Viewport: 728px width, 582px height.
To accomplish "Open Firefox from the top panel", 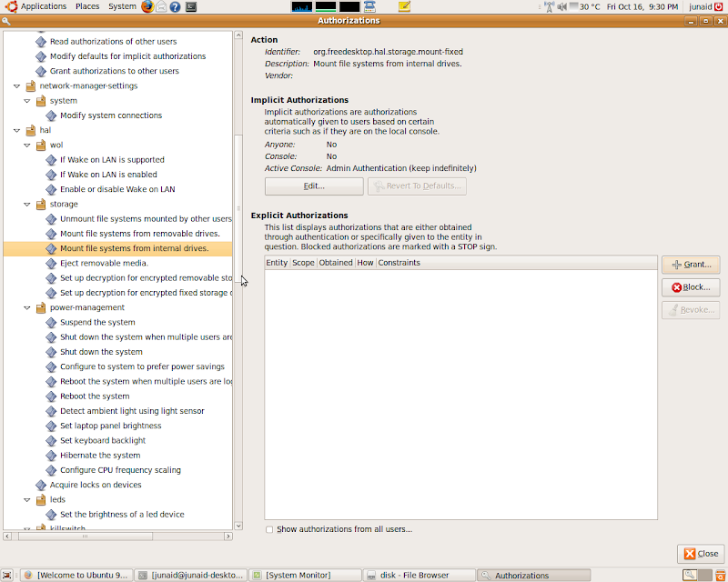I will coord(147,6).
